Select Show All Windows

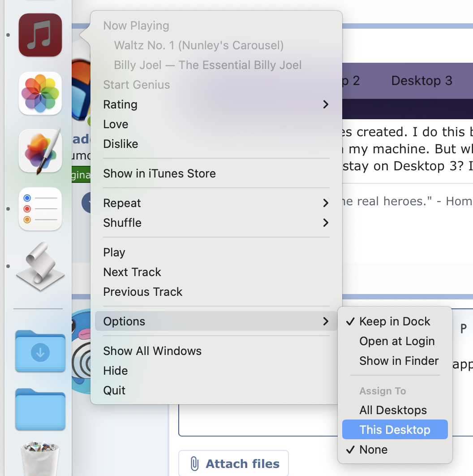(x=216, y=351)
